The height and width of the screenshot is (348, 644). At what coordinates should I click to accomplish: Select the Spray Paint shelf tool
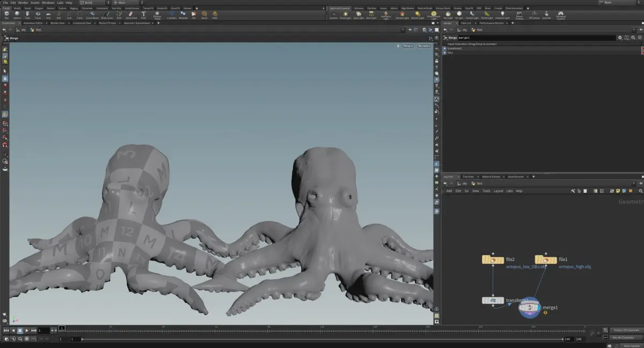pos(131,15)
